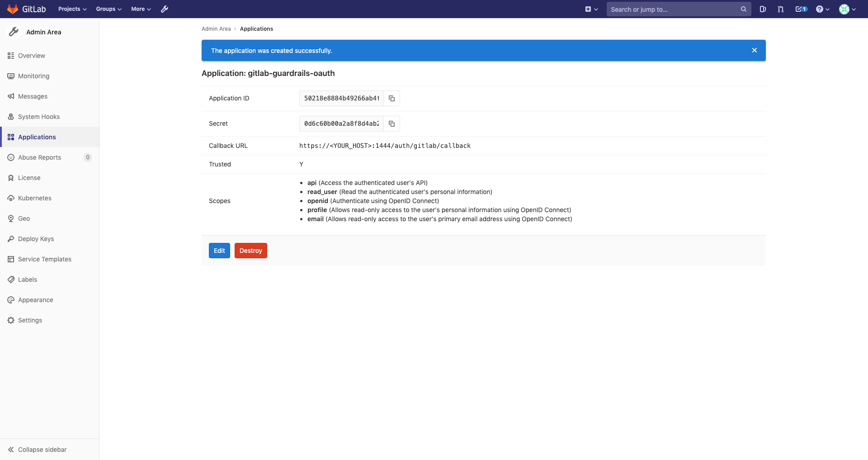The width and height of the screenshot is (868, 460).
Task: Click the Geo location pin icon
Action: (x=11, y=218)
